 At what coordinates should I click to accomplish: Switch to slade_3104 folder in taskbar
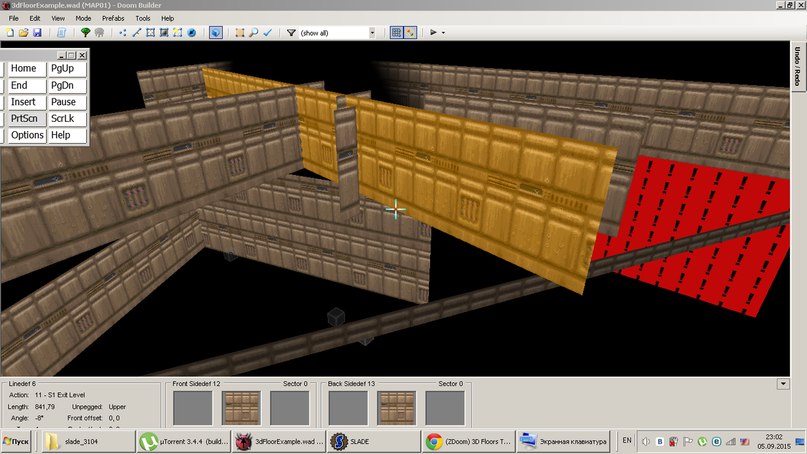point(87,441)
